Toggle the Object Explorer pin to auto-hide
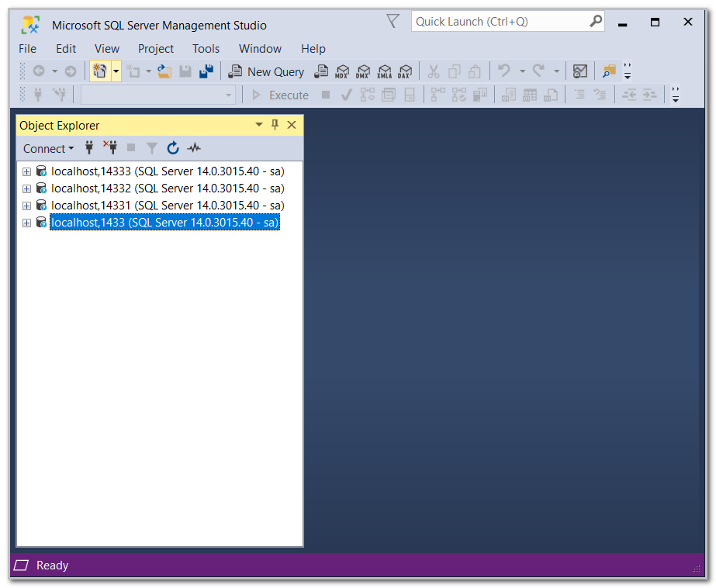 click(x=275, y=125)
